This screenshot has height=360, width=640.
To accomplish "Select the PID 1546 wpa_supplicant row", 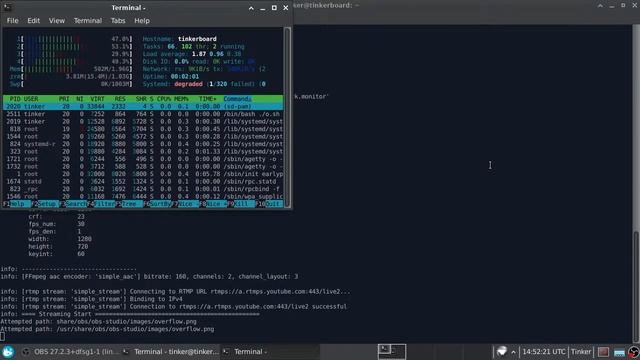I will (x=143, y=196).
